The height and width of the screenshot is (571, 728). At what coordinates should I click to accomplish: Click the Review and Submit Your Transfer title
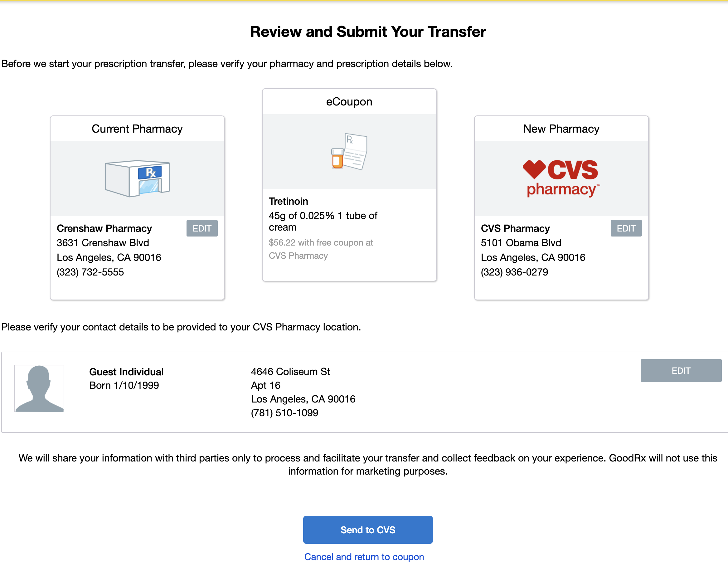coord(368,32)
